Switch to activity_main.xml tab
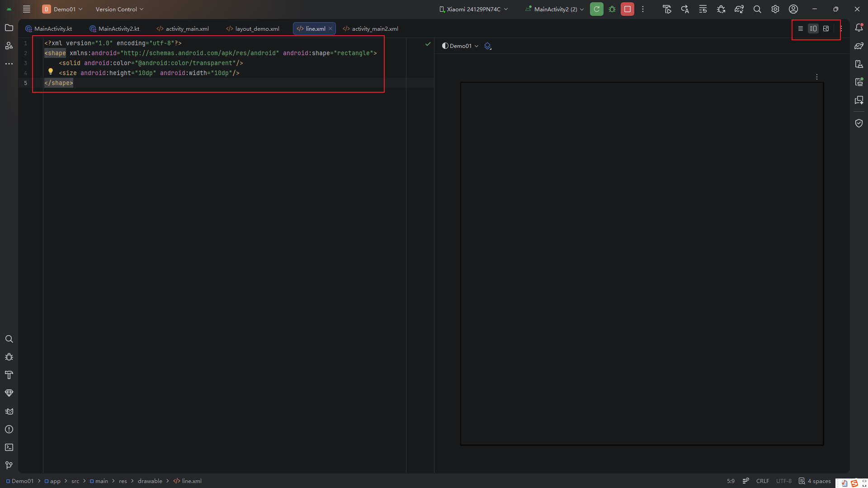This screenshot has height=488, width=868. click(x=183, y=28)
